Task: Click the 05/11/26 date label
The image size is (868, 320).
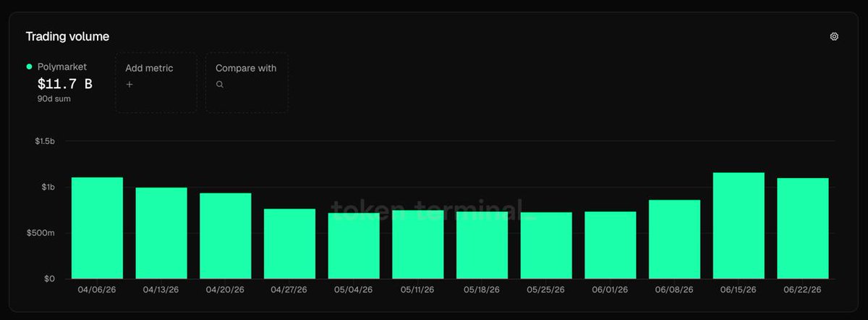Action: tap(418, 290)
